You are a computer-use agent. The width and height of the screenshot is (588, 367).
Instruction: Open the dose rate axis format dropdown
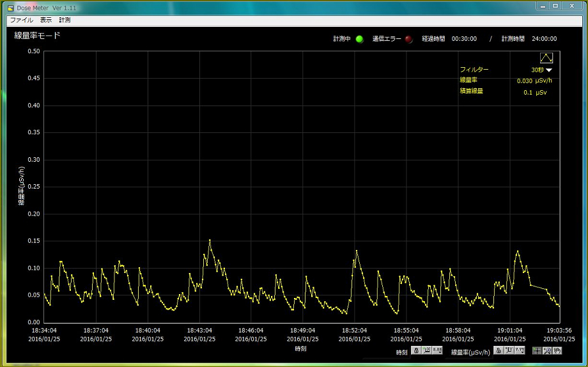[x=519, y=350]
